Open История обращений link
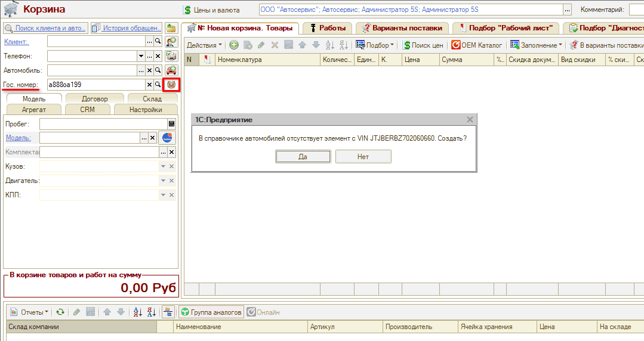This screenshot has width=644, height=341. point(127,28)
